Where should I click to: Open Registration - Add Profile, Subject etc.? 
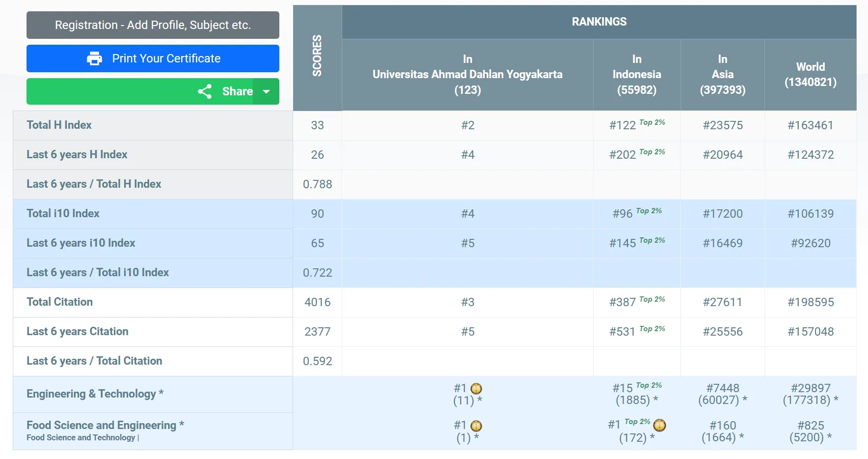coord(153,25)
